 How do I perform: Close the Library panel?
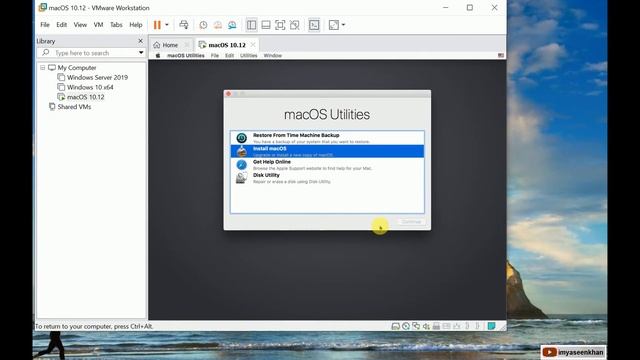pyautogui.click(x=140, y=41)
